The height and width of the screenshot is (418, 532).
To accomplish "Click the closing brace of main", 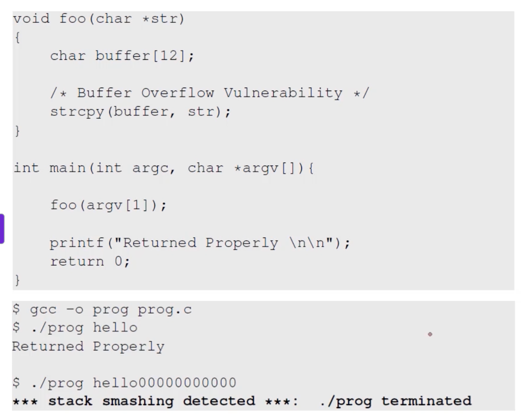I will click(x=17, y=280).
